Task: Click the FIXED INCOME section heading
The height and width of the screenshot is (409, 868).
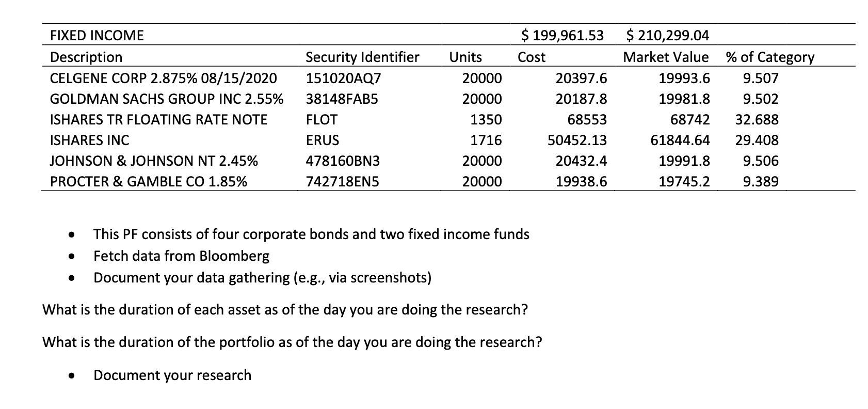Action: click(x=97, y=36)
